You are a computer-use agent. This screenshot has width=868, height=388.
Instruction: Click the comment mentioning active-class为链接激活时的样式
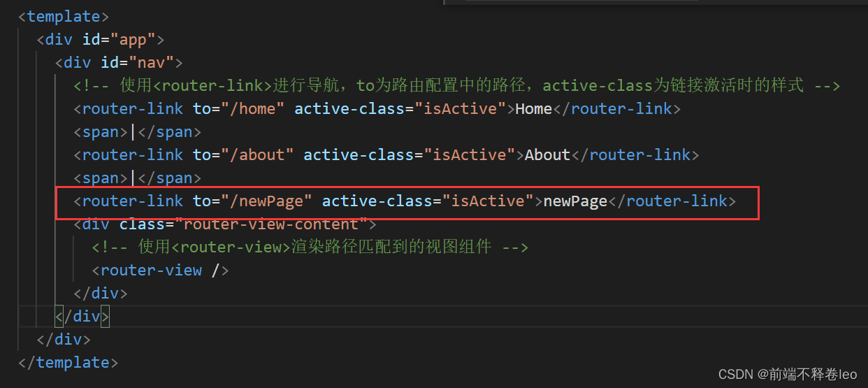pyautogui.click(x=457, y=85)
